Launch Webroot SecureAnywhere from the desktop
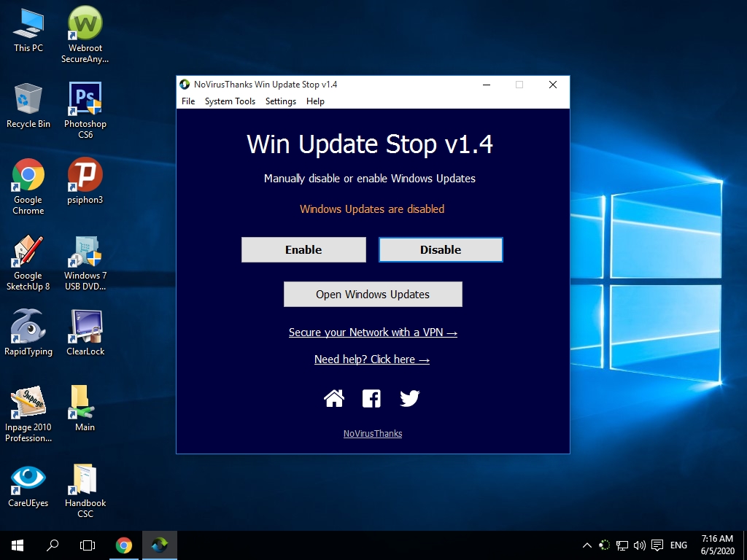Viewport: 747px width, 560px height. click(85, 22)
